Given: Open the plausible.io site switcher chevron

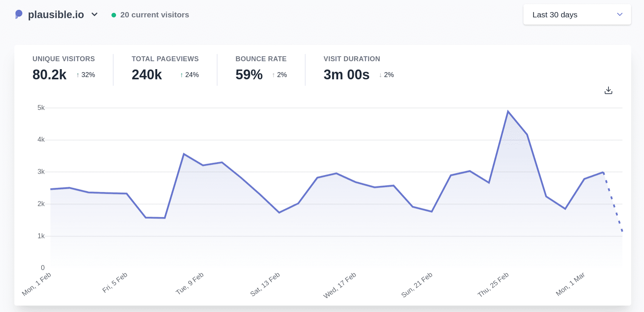Looking at the screenshot, I should [x=94, y=14].
